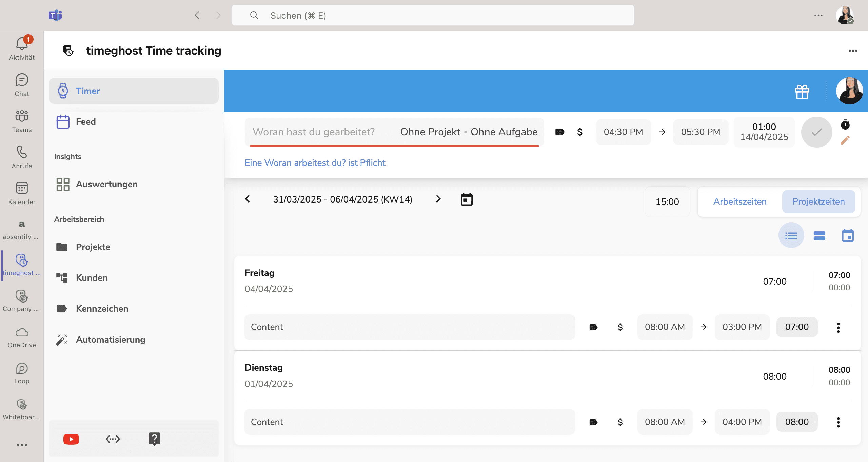The height and width of the screenshot is (462, 868).
Task: Click Freitag Content description field
Action: point(410,327)
